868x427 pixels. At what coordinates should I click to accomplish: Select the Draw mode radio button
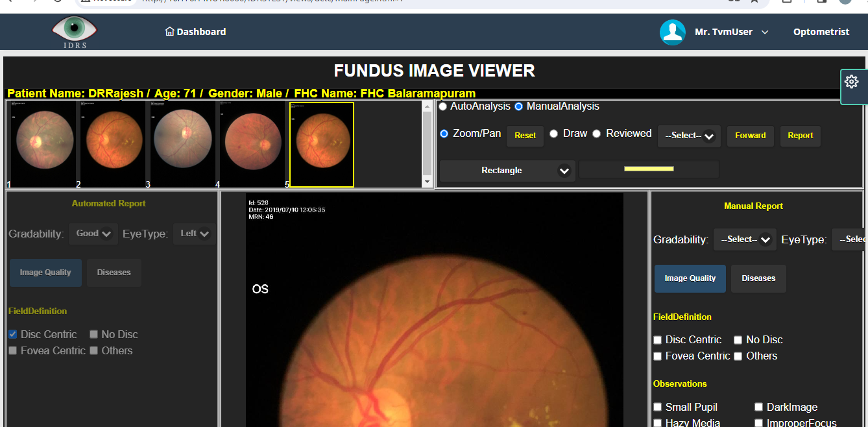pyautogui.click(x=554, y=134)
